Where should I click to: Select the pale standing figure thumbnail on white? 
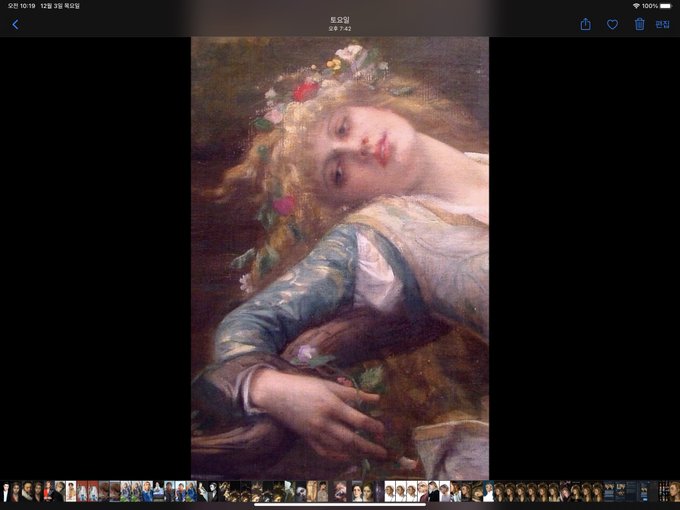71,492
